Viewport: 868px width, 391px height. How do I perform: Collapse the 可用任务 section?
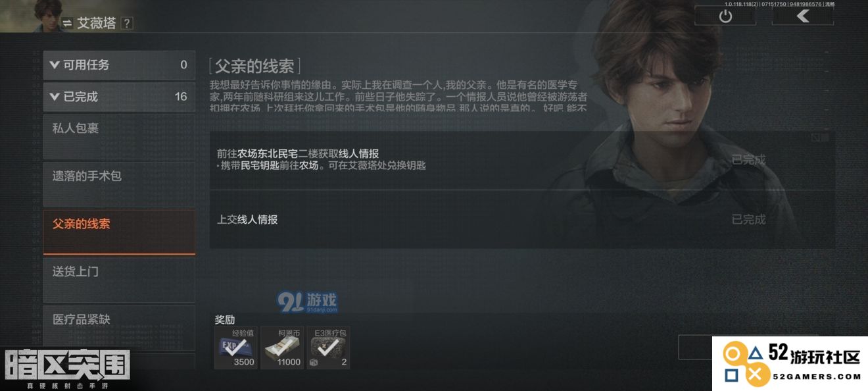[x=119, y=65]
